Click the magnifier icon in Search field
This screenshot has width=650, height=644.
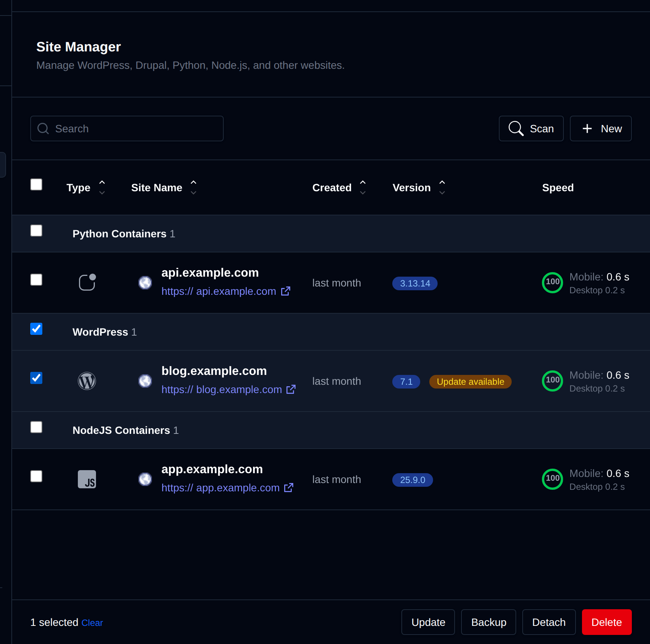[43, 128]
